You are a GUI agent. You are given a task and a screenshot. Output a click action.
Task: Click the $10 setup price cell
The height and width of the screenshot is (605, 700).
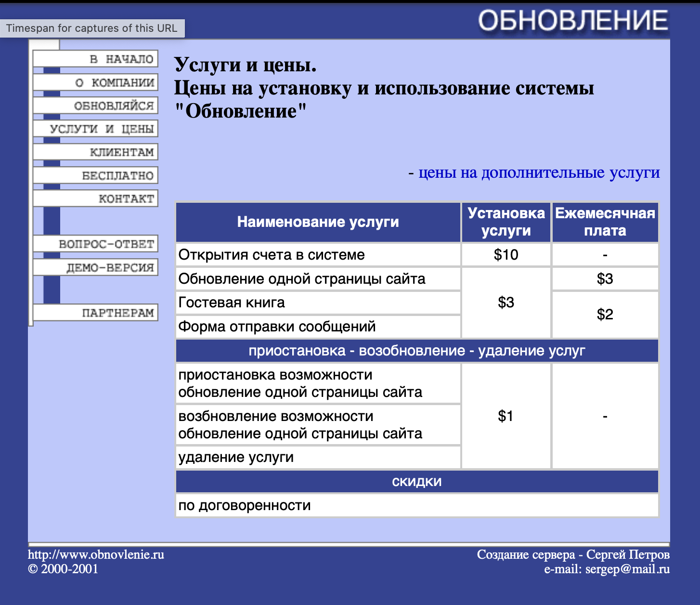coord(506,255)
